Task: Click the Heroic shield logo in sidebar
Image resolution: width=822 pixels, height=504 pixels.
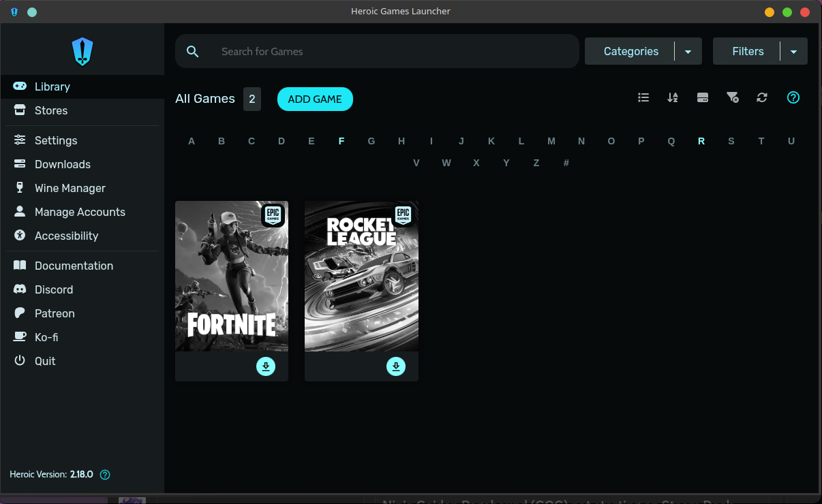Action: point(82,52)
